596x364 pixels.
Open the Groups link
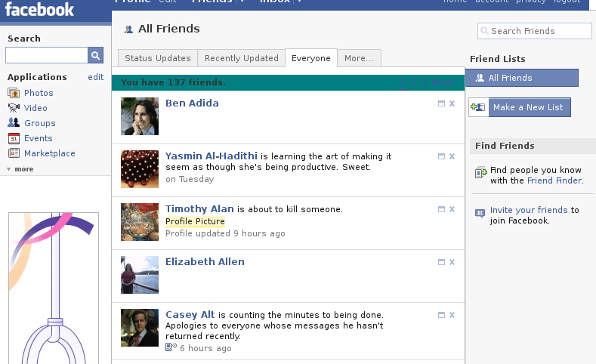[x=40, y=123]
